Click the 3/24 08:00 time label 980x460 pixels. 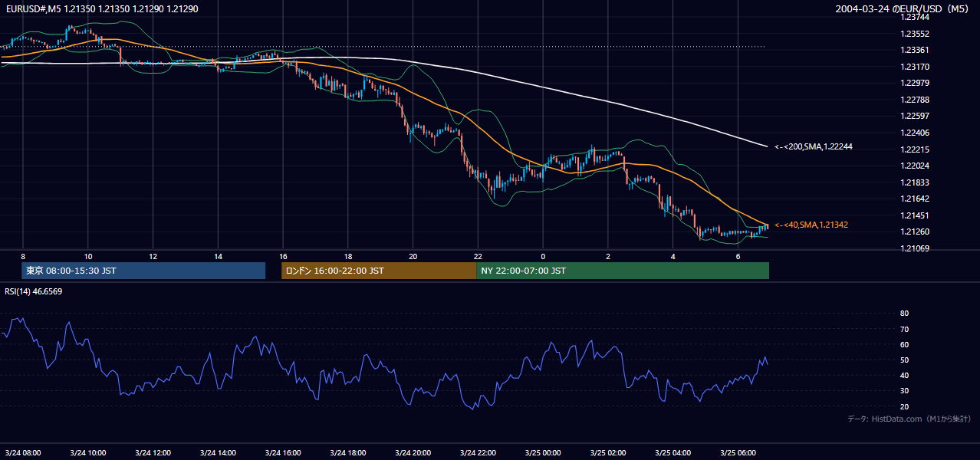[23, 453]
